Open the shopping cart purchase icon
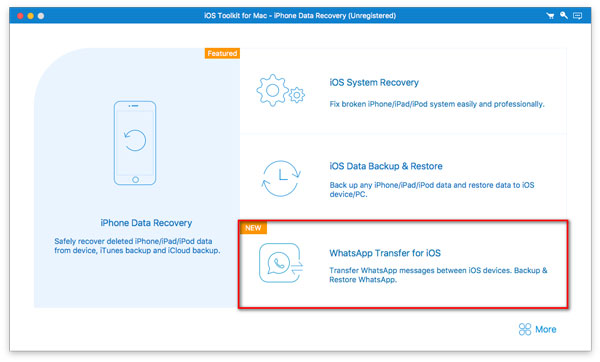Viewport: 600px width, 362px height. pos(550,16)
